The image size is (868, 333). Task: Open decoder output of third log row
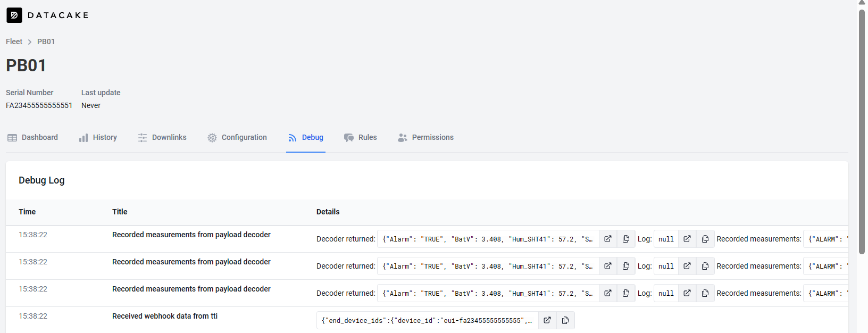coord(608,293)
